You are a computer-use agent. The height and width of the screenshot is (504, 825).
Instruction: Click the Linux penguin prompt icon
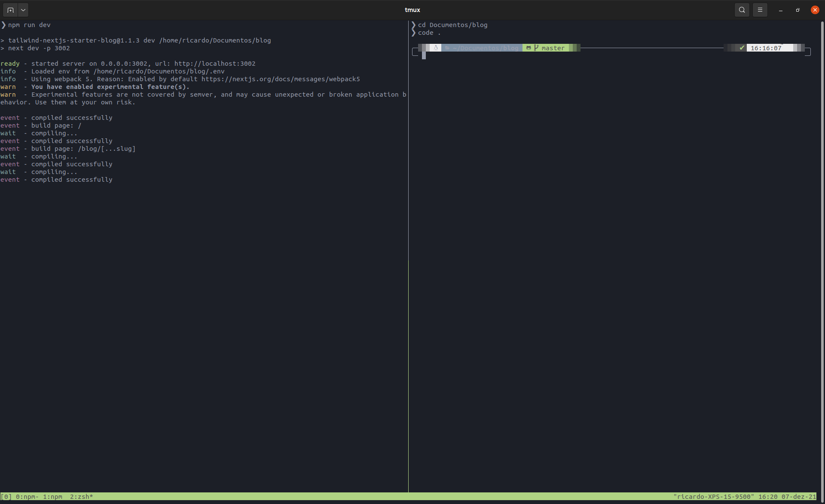436,48
